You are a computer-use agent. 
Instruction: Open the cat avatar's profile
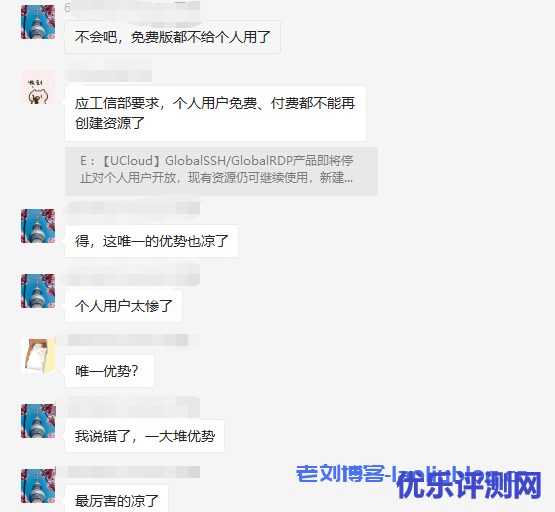[x=38, y=87]
